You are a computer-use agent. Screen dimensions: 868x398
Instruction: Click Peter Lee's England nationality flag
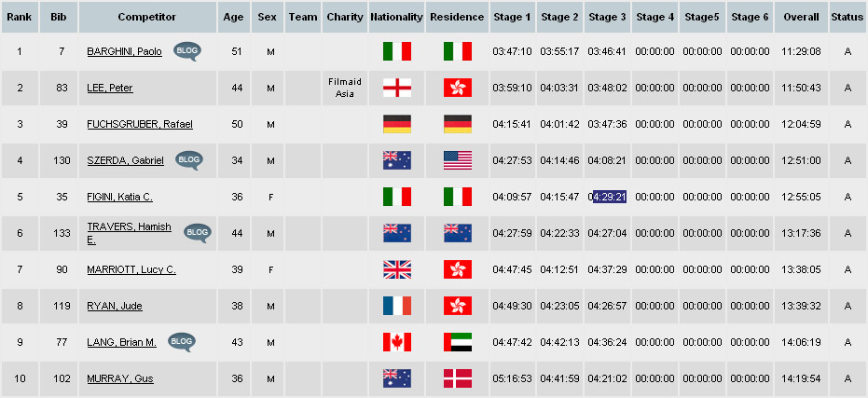[x=397, y=88]
